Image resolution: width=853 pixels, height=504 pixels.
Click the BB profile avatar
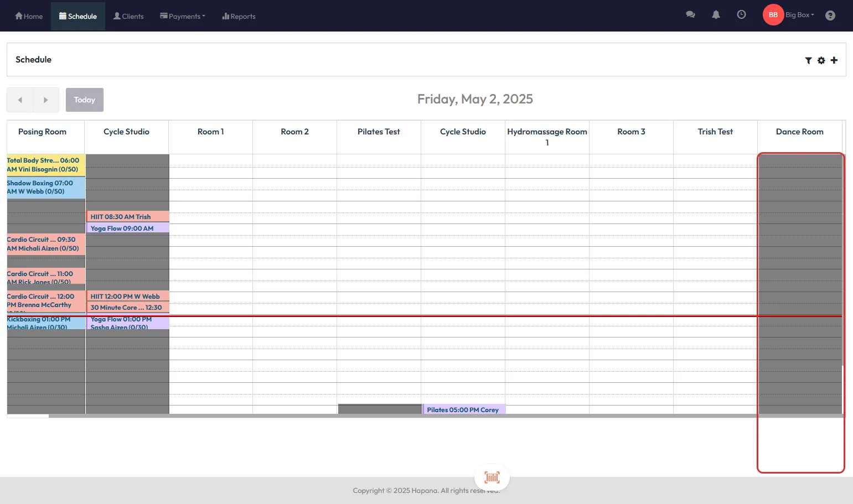pyautogui.click(x=773, y=15)
